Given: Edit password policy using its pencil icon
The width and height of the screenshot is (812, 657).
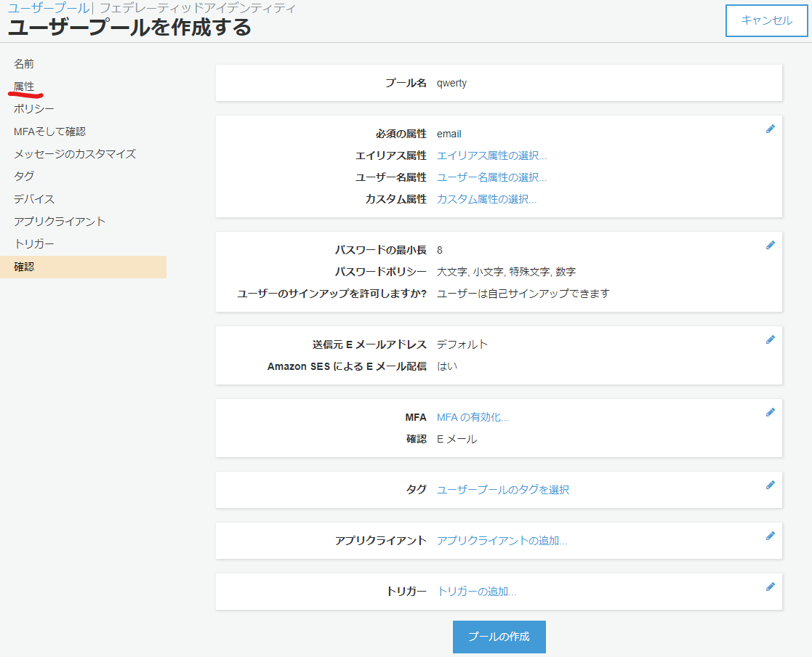Looking at the screenshot, I should pos(771,245).
